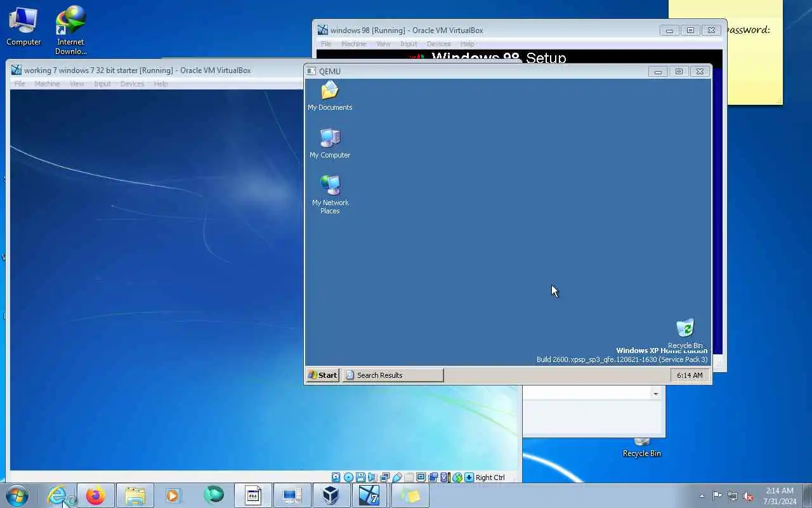Open My Documents icon in QEMU window
Screen dimensions: 812x508
click(330, 97)
